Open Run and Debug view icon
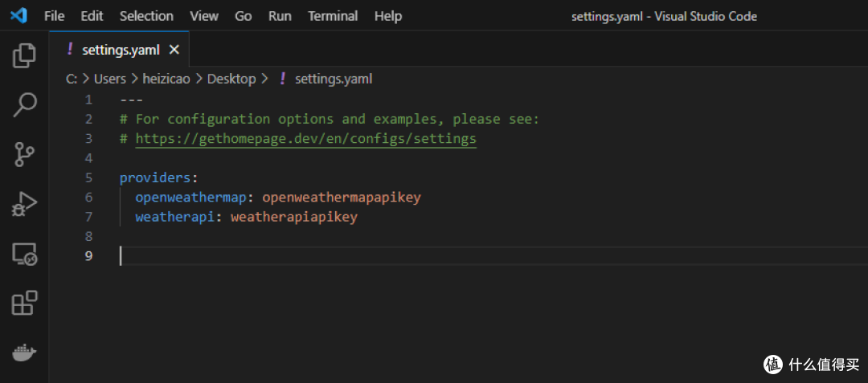The height and width of the screenshot is (383, 868). tap(24, 204)
